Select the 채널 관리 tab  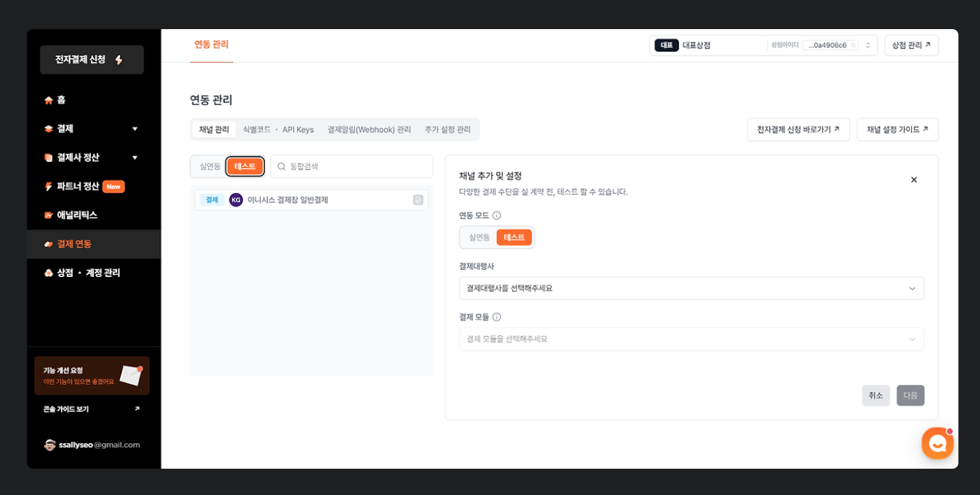click(214, 129)
